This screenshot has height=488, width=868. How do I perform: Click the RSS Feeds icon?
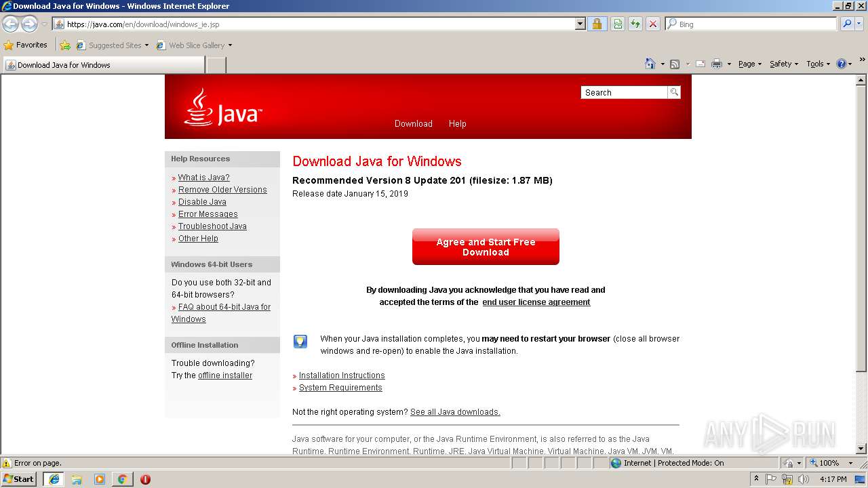coord(675,64)
